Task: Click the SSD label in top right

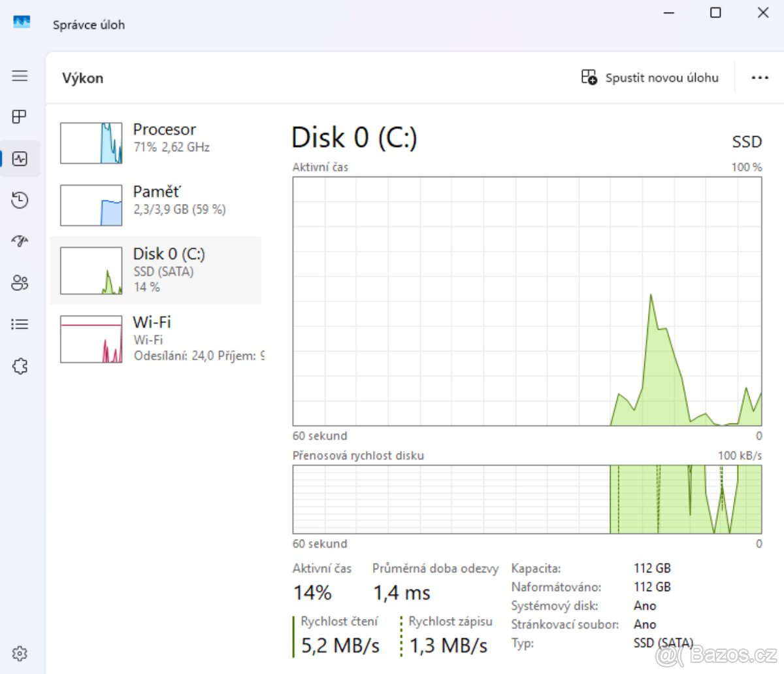Action: (x=747, y=141)
